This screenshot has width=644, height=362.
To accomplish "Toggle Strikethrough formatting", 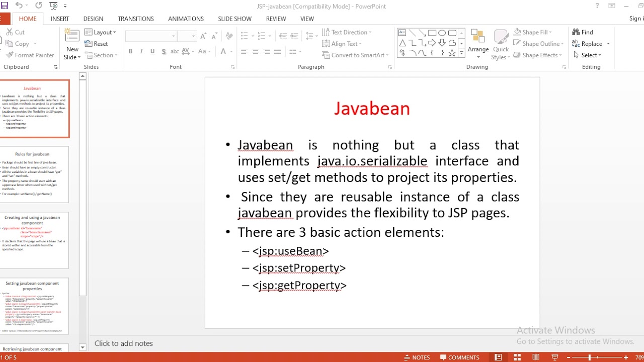I will click(x=175, y=51).
